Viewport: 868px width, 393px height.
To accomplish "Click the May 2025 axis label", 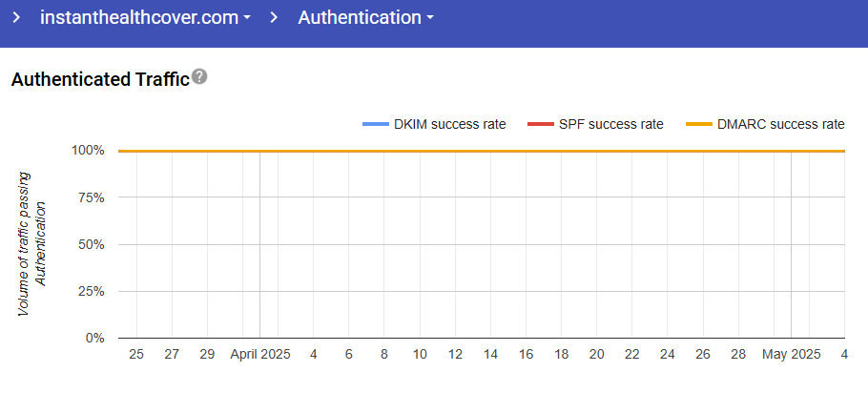I will click(x=791, y=354).
